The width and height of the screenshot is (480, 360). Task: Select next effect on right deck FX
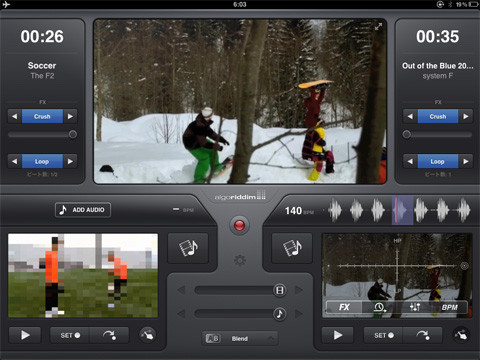[466, 116]
